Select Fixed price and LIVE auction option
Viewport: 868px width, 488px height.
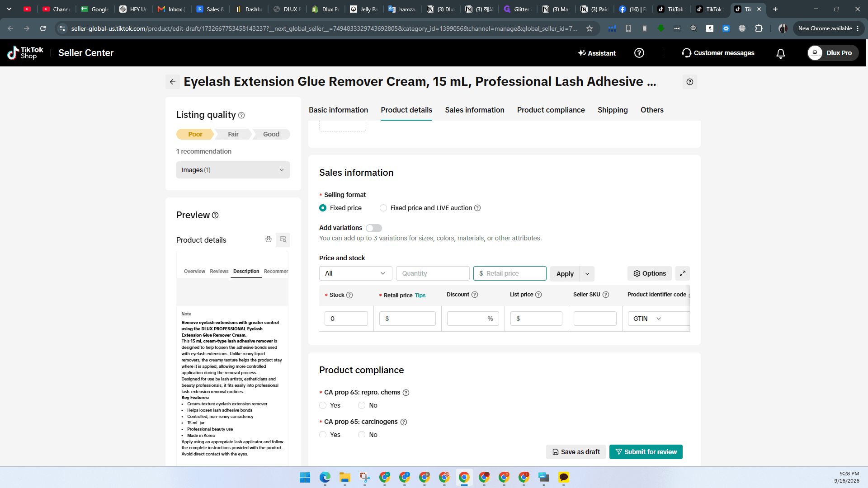tap(383, 208)
